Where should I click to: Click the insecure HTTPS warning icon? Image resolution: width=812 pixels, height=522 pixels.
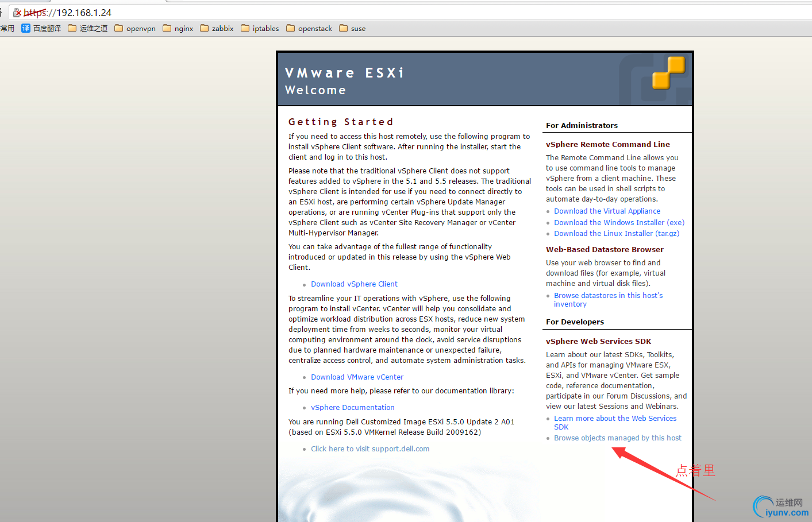(x=17, y=13)
